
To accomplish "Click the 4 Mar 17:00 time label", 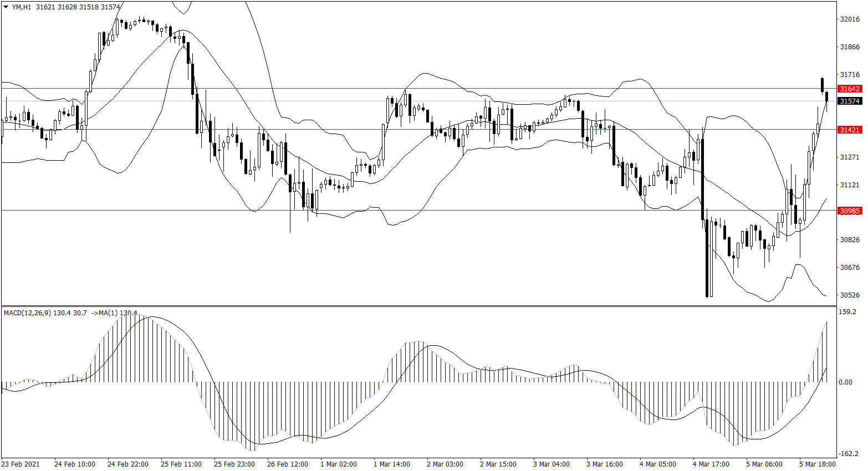I will click(x=711, y=464).
